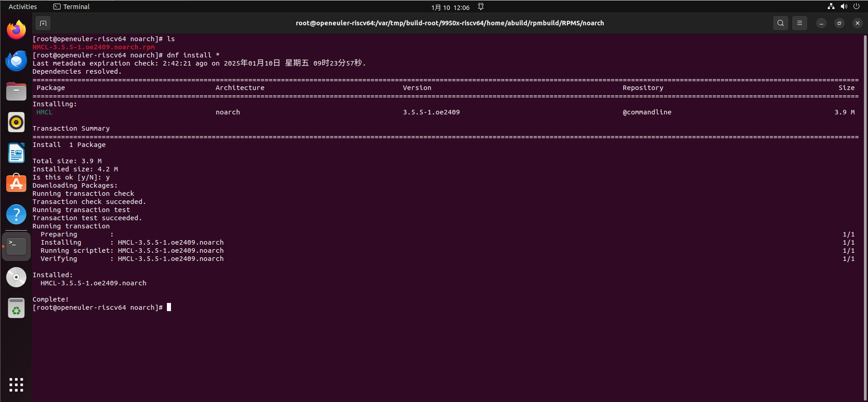Open the clock and calendar panel

pyautogui.click(x=450, y=7)
